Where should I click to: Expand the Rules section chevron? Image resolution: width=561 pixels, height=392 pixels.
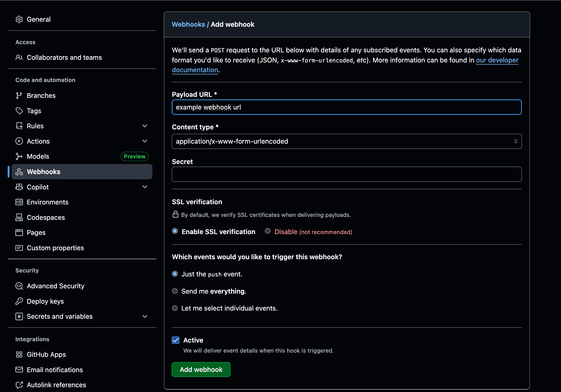145,126
